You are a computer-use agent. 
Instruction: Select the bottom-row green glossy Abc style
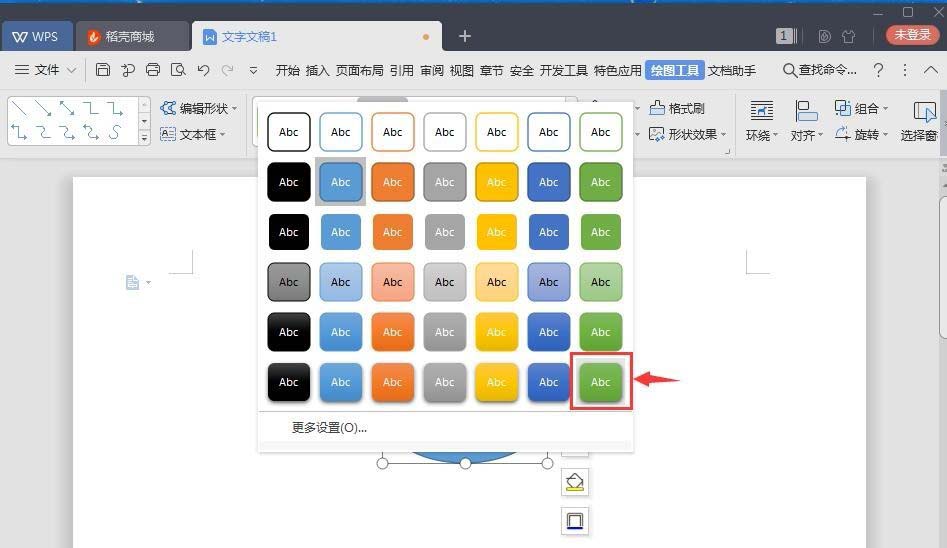tap(600, 382)
